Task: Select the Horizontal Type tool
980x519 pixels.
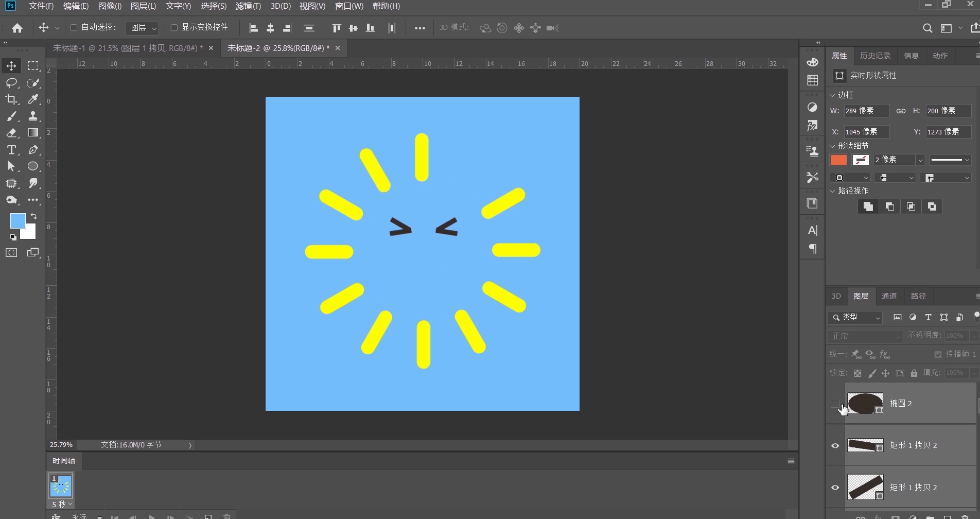Action: click(11, 150)
